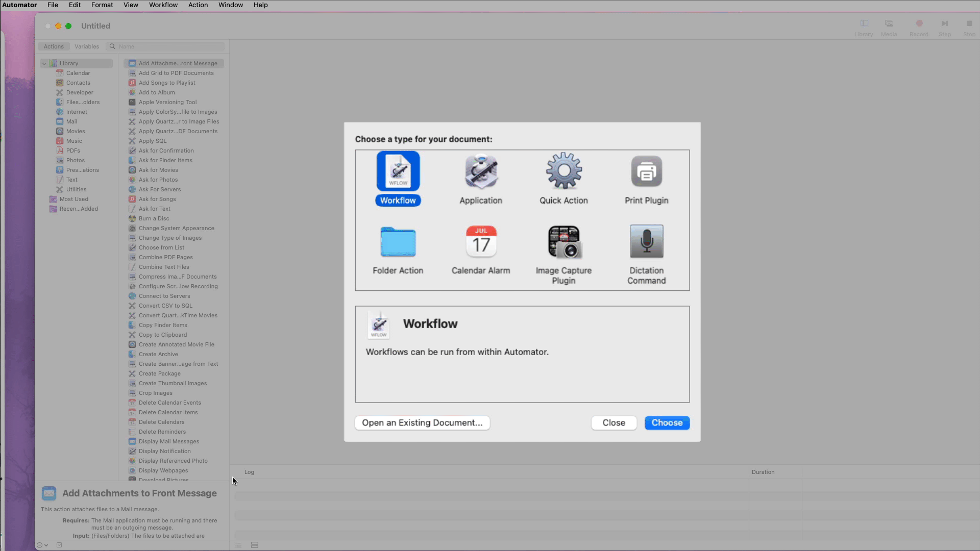The image size is (980, 551).
Task: Open the action options dropdown at bottom left
Action: pos(42,545)
